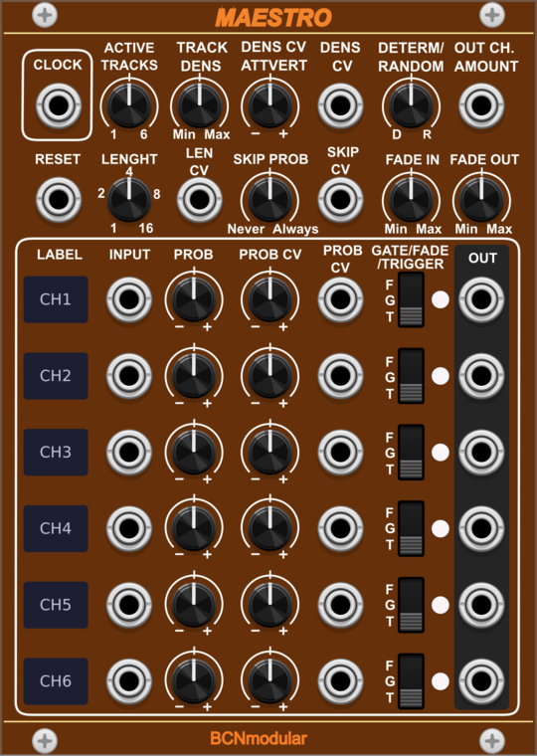Viewport: 537px width, 756px height.
Task: Click the RESET input jack
Action: click(59, 200)
